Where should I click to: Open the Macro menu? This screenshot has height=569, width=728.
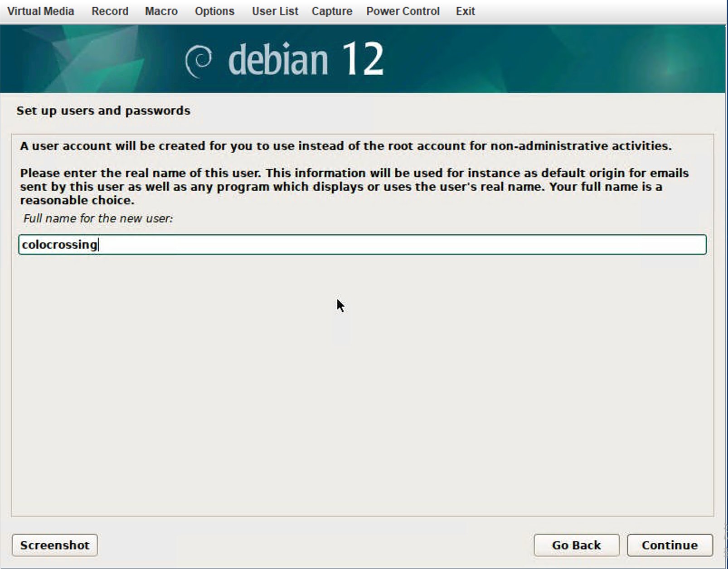tap(161, 11)
